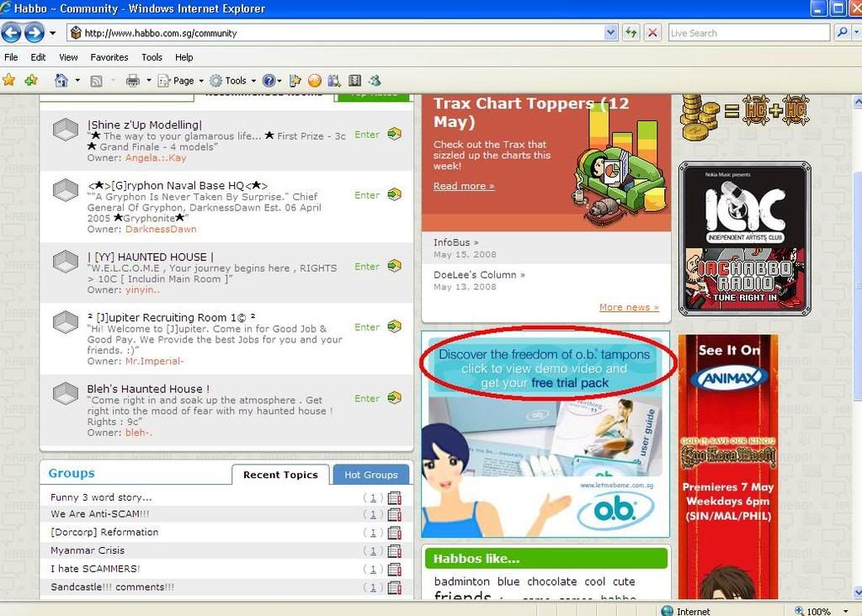
Task: Open owner profile Angela.:.Kay
Action: tap(156, 157)
